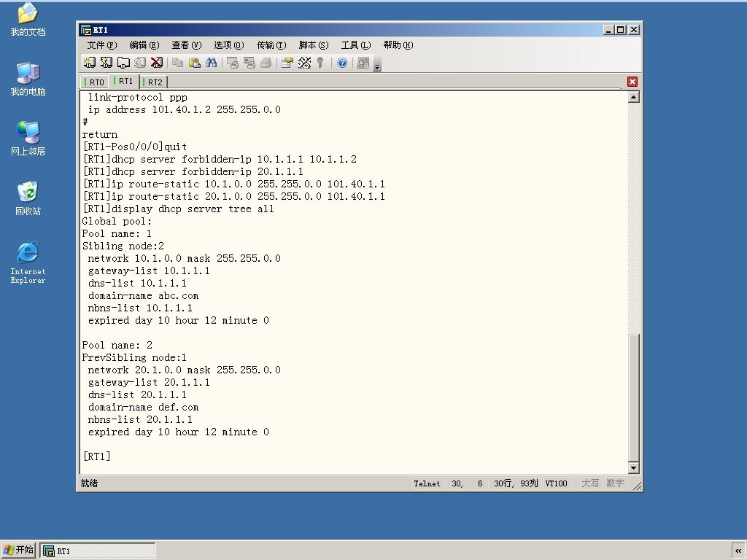The image size is (747, 560).
Task: Click the Keymap Editor toolbar icon
Action: coord(304,63)
